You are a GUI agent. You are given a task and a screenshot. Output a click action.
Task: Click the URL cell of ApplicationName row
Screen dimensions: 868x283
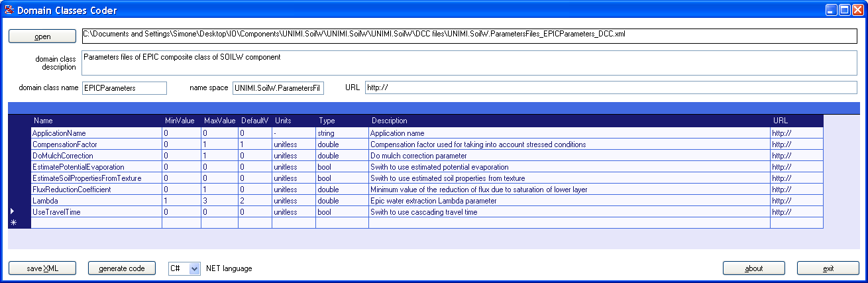coord(797,133)
